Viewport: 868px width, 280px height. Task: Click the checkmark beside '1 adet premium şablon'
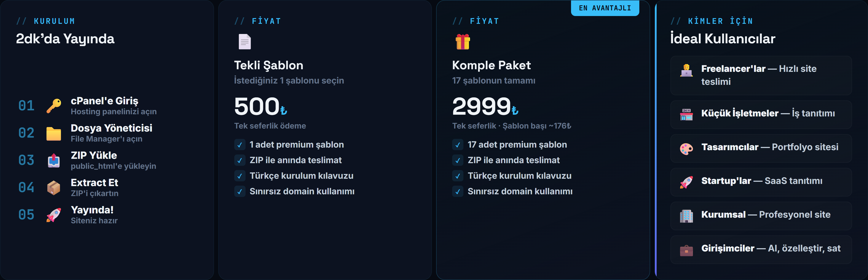tap(239, 145)
